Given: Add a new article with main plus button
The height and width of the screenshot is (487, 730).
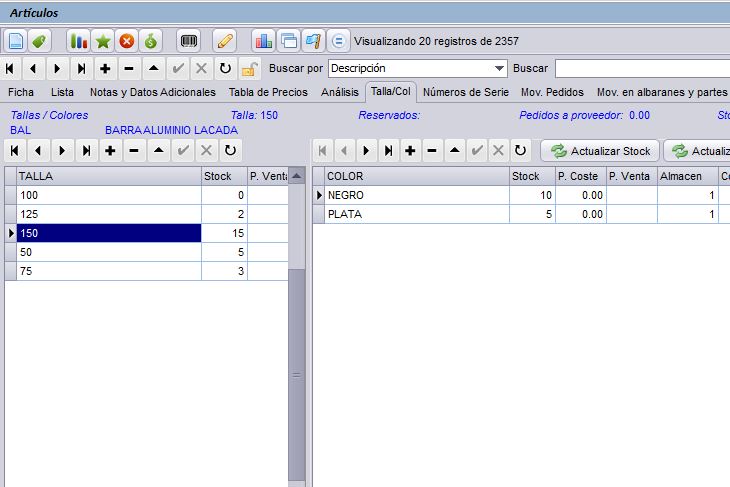Looking at the screenshot, I should pos(105,69).
